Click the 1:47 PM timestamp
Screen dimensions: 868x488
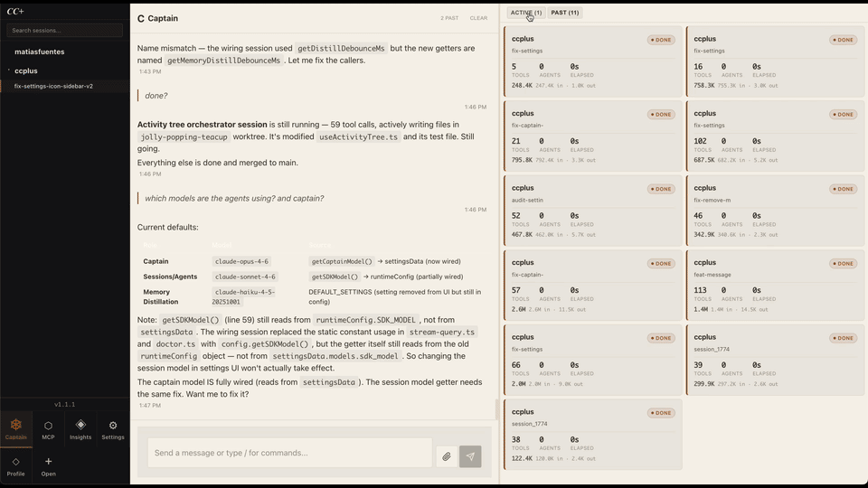pos(149,406)
